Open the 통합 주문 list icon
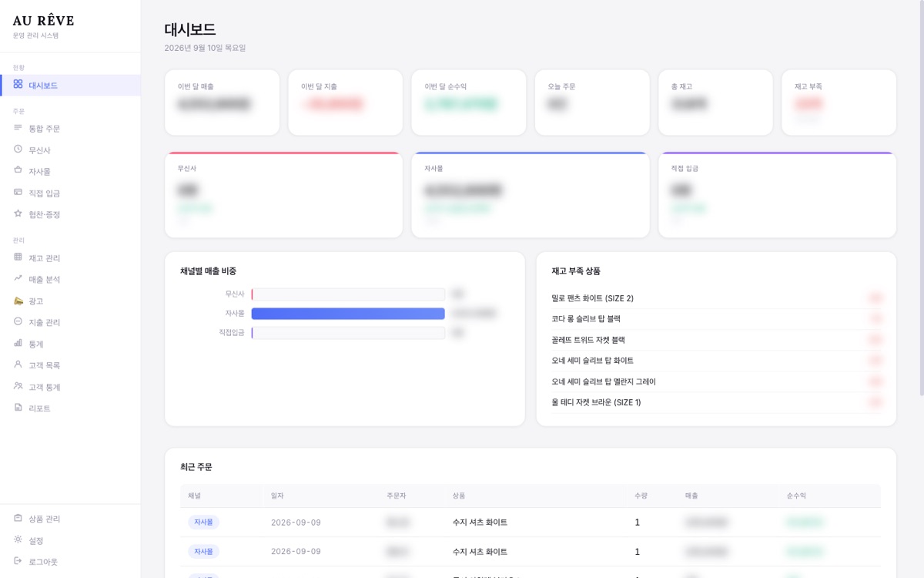Viewport: 924px width, 578px height. coord(18,128)
